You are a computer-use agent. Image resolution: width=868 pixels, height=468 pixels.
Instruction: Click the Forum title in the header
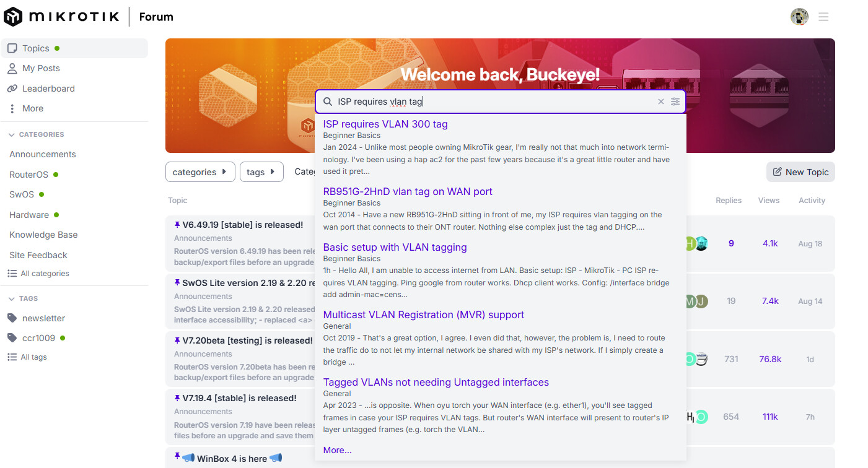(156, 17)
